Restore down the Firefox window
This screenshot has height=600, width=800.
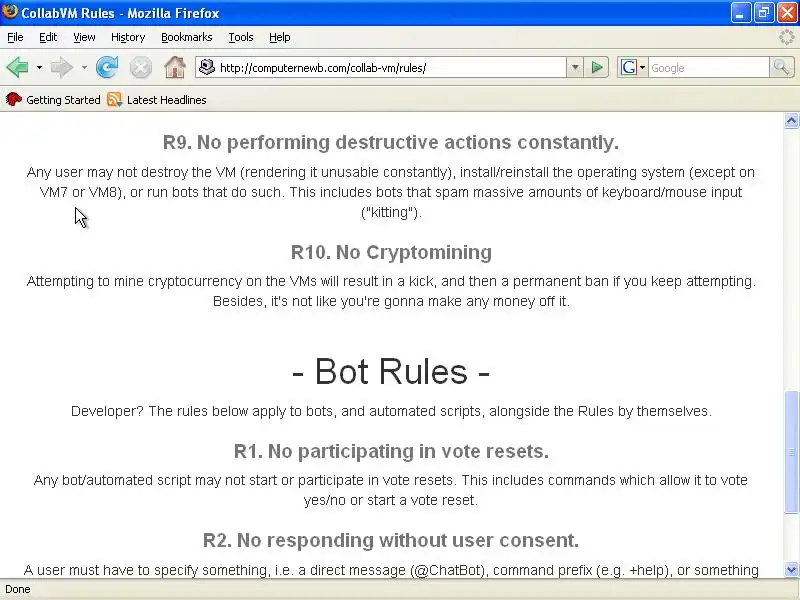[764, 12]
